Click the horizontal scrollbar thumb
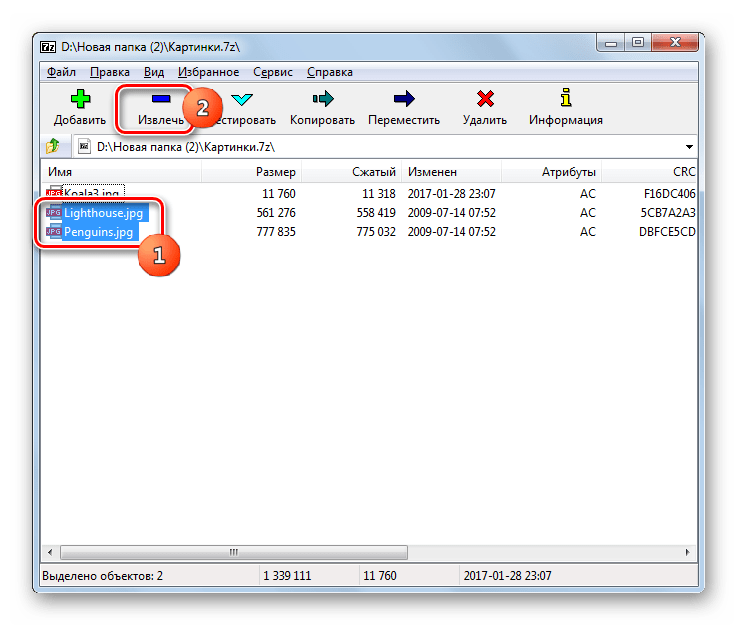This screenshot has width=738, height=626. pos(233,551)
